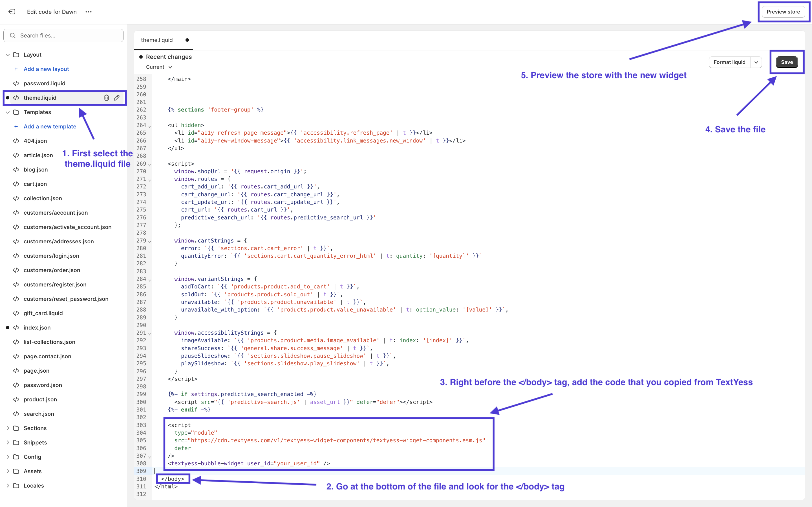Collapse the Templates folder

[x=7, y=112]
